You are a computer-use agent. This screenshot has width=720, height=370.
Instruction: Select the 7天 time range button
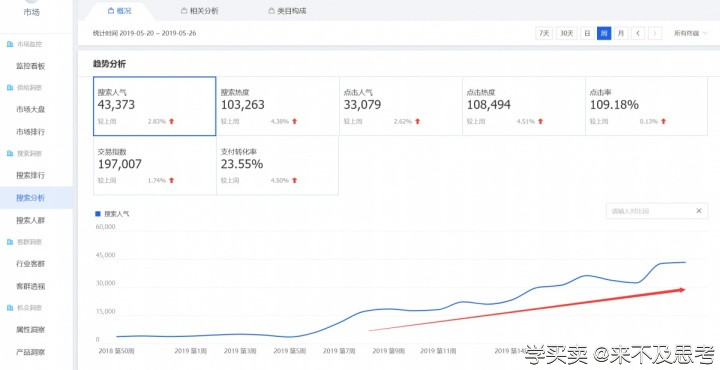[x=544, y=33]
